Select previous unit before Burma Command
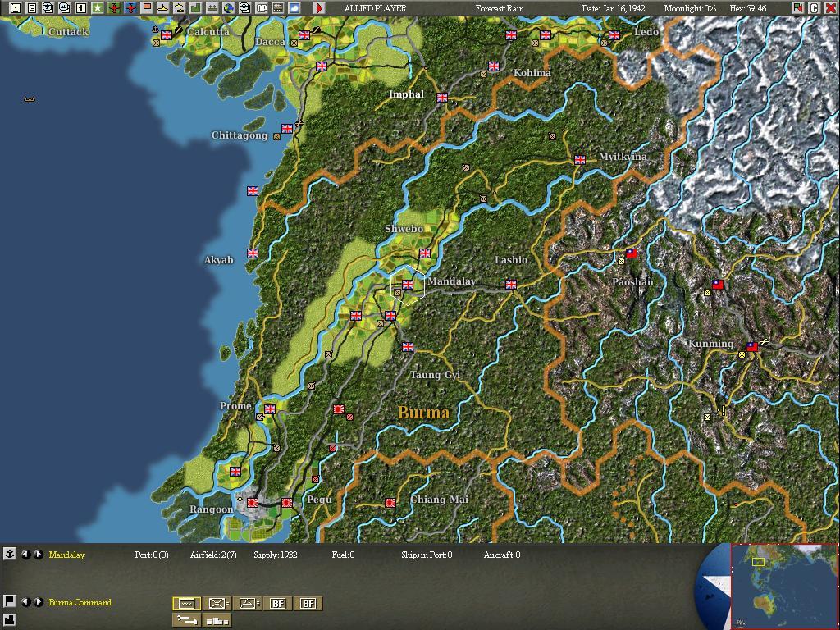Screen dimensions: 840x630 (25, 602)
